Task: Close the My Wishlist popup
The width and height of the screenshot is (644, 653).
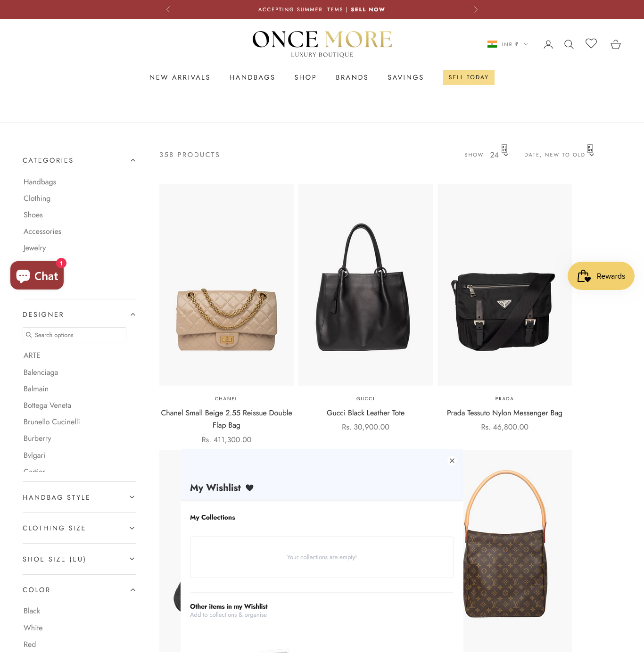Action: (x=452, y=461)
